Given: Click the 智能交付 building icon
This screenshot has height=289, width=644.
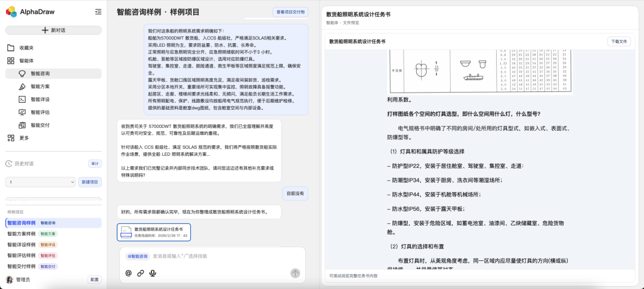Looking at the screenshot, I should 22,125.
